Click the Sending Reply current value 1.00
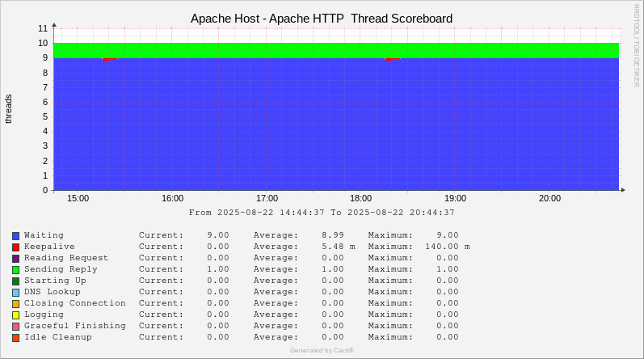644x359 pixels. (x=218, y=269)
